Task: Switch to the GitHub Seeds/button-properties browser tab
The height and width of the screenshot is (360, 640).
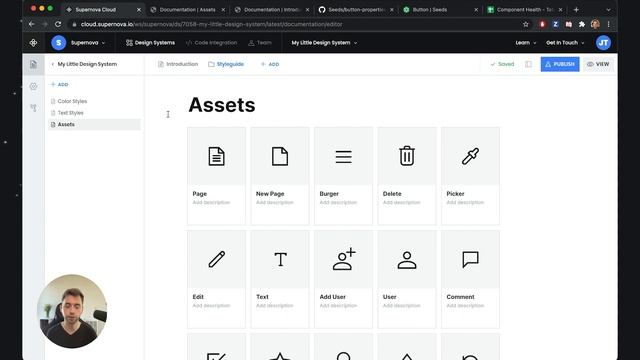Action: click(356, 9)
